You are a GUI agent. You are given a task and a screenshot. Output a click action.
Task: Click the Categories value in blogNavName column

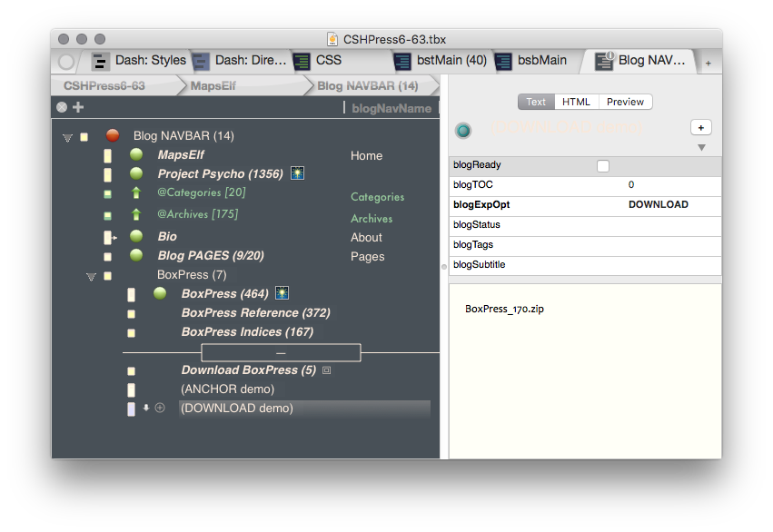(x=378, y=197)
